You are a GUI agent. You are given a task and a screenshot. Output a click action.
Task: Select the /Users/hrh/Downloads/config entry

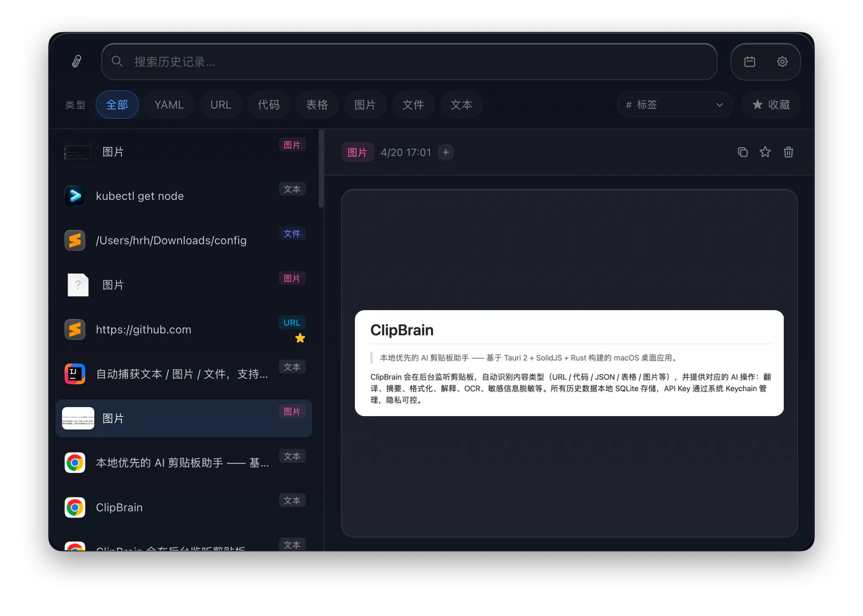point(184,240)
